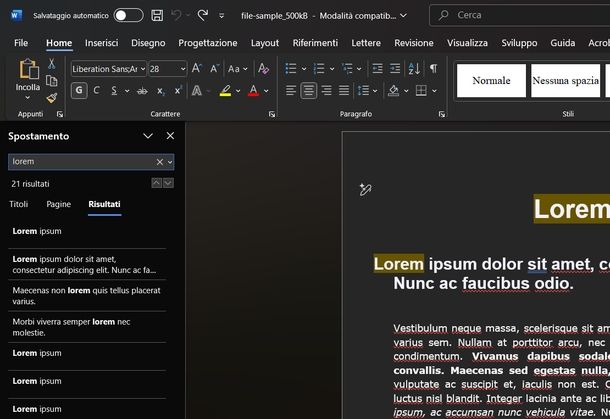Screen dimensions: 610x419
Task: Open the font size dropdown
Action: pyautogui.click(x=181, y=69)
